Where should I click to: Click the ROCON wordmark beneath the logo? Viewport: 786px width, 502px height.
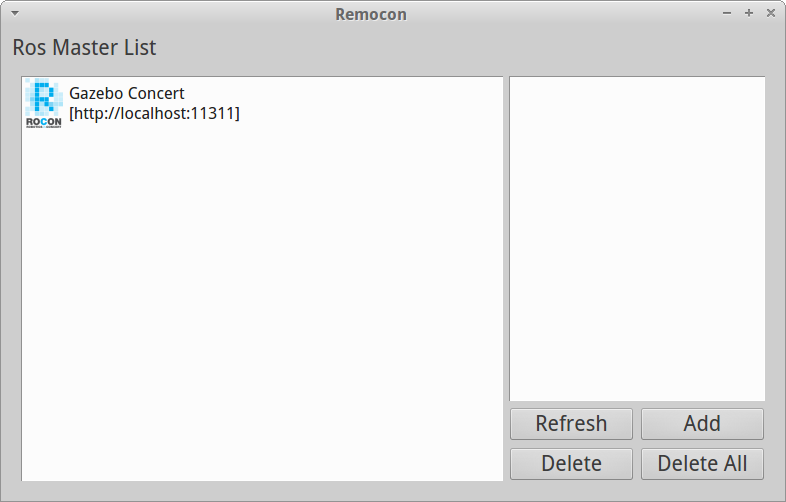[43, 122]
